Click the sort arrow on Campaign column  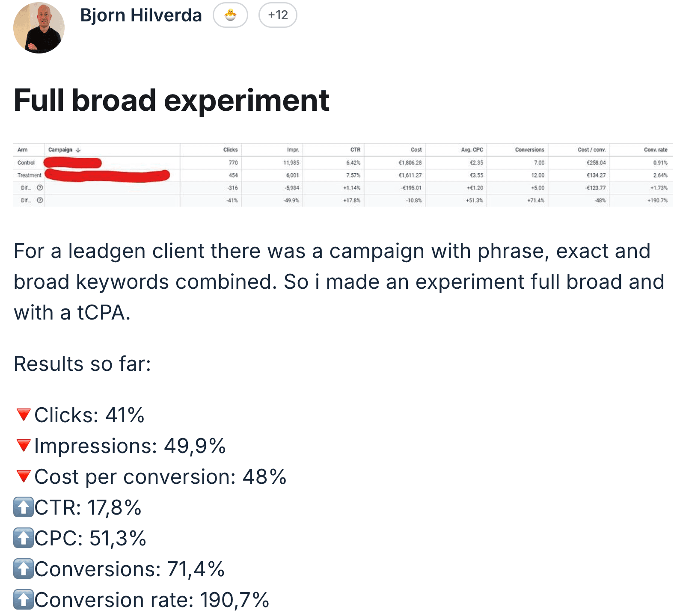click(78, 150)
